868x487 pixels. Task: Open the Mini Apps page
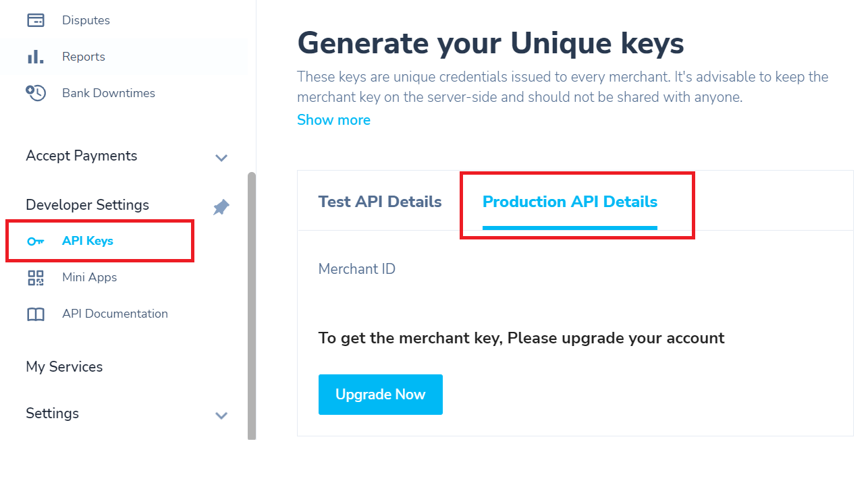click(x=89, y=277)
